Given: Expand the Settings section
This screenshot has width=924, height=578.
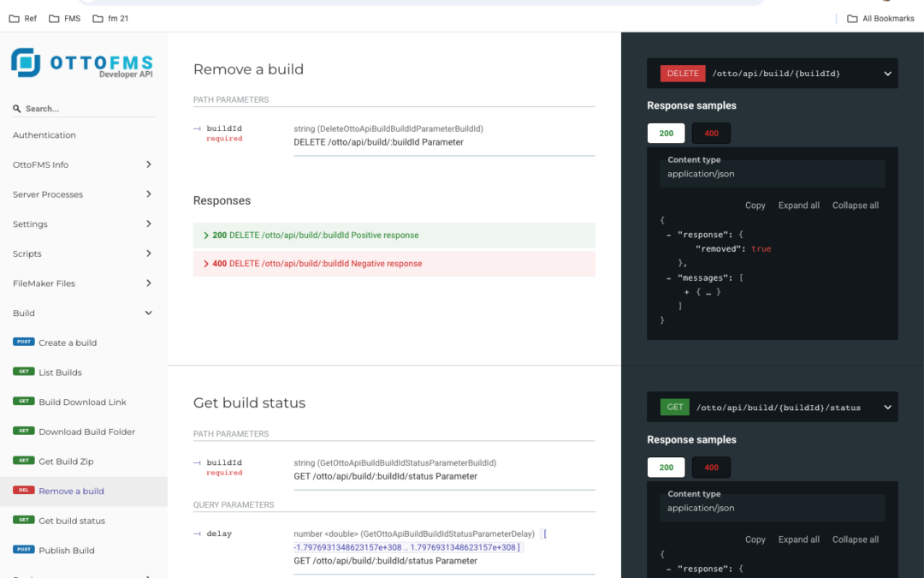Looking at the screenshot, I should pyautogui.click(x=149, y=223).
